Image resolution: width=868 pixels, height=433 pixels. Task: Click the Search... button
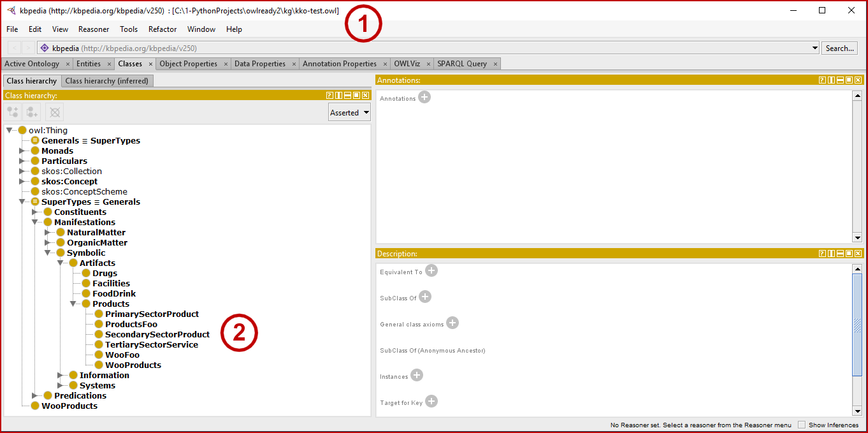click(839, 48)
